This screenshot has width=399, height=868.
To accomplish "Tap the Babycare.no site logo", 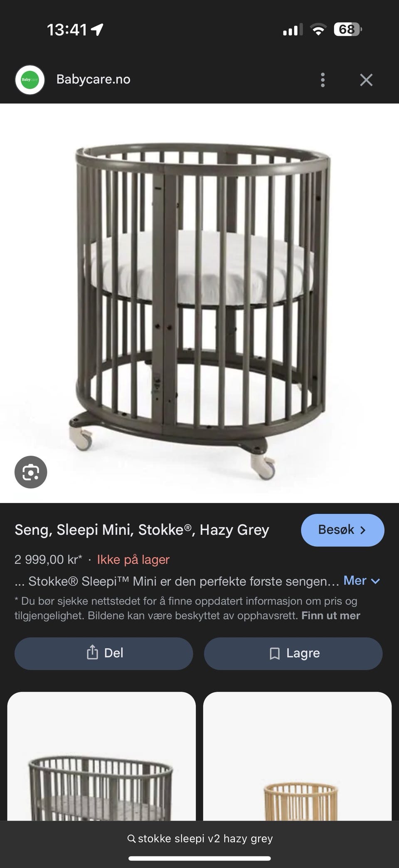I will coord(30,79).
